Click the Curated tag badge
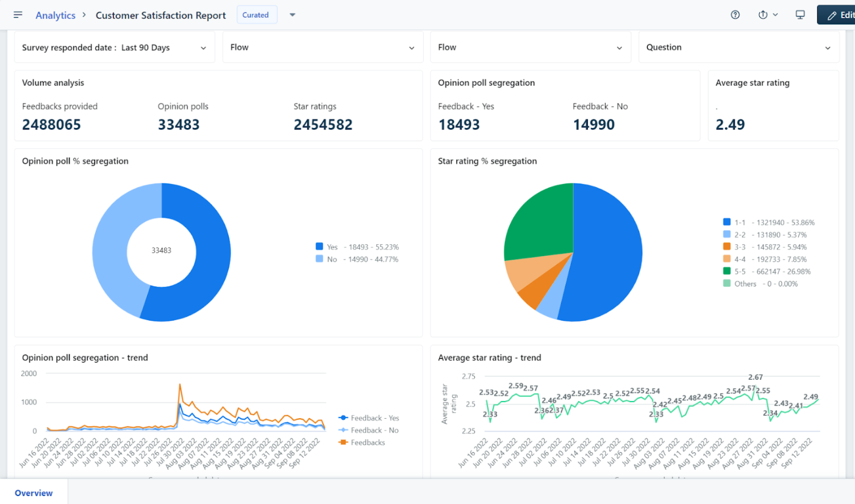This screenshot has height=504, width=855. tap(257, 15)
